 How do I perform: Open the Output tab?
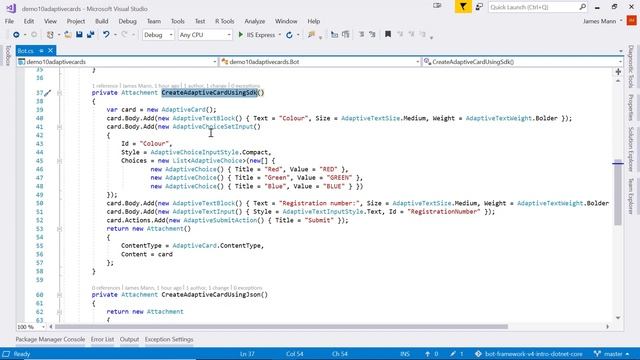pyautogui.click(x=129, y=339)
